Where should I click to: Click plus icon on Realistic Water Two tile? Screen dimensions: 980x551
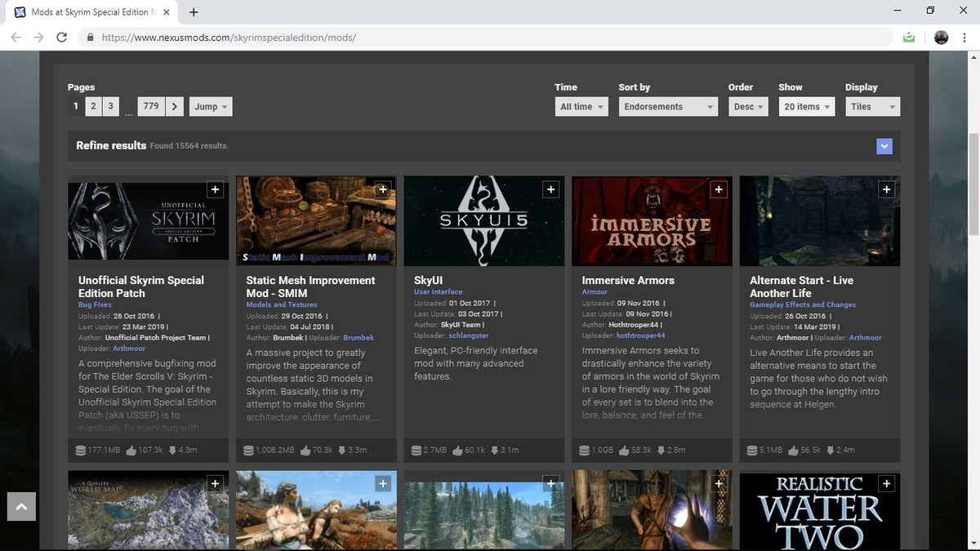point(886,483)
